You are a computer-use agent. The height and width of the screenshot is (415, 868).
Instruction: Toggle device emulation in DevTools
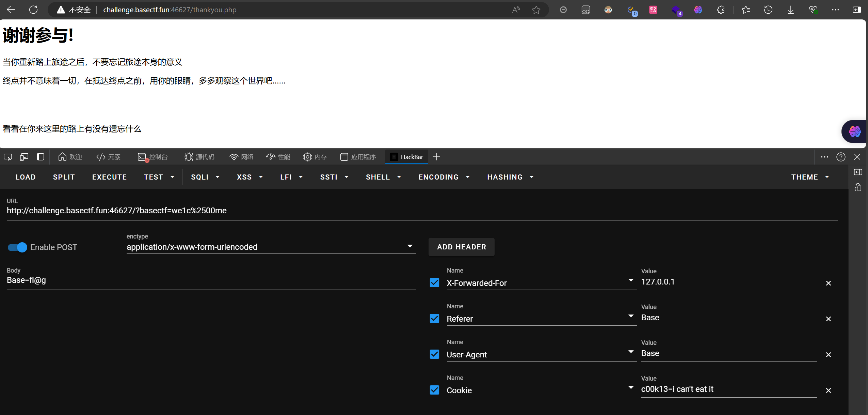(x=24, y=157)
